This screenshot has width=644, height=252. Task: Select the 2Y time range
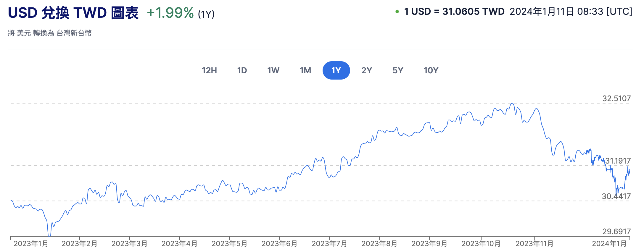367,70
